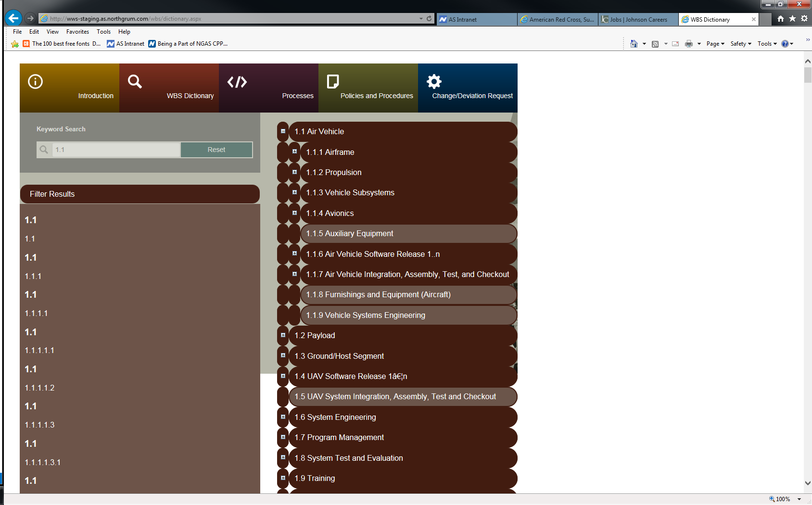Click the Change/Deviation Request gear icon
The height and width of the screenshot is (505, 812).
point(434,82)
